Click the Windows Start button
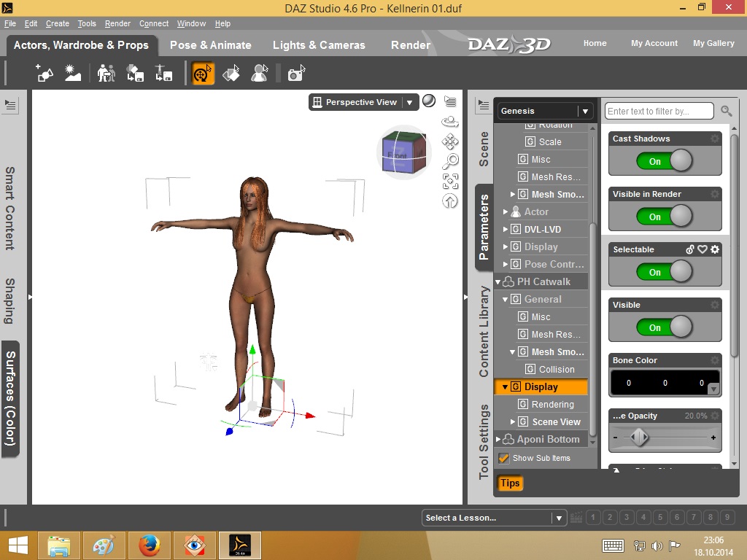 point(18,545)
